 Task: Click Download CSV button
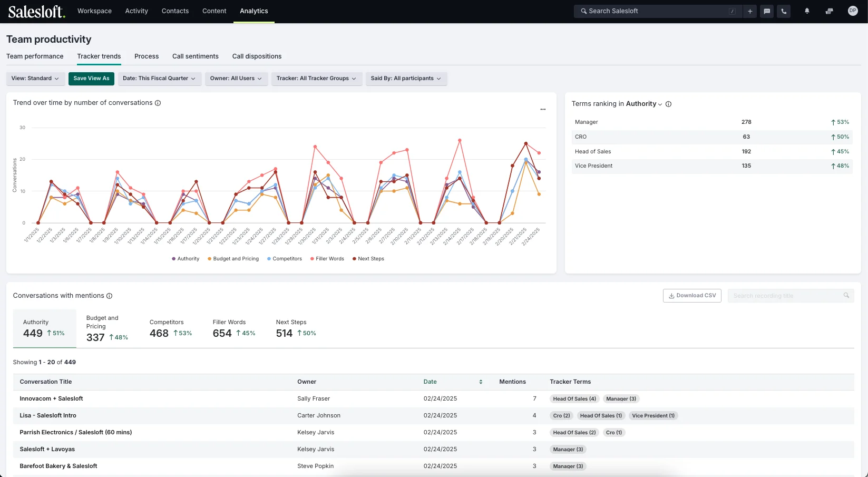[693, 296]
